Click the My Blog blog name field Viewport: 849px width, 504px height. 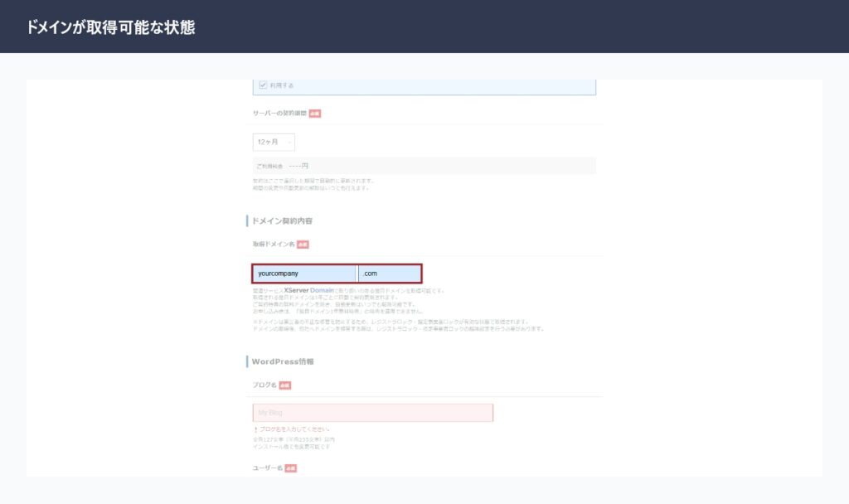372,413
